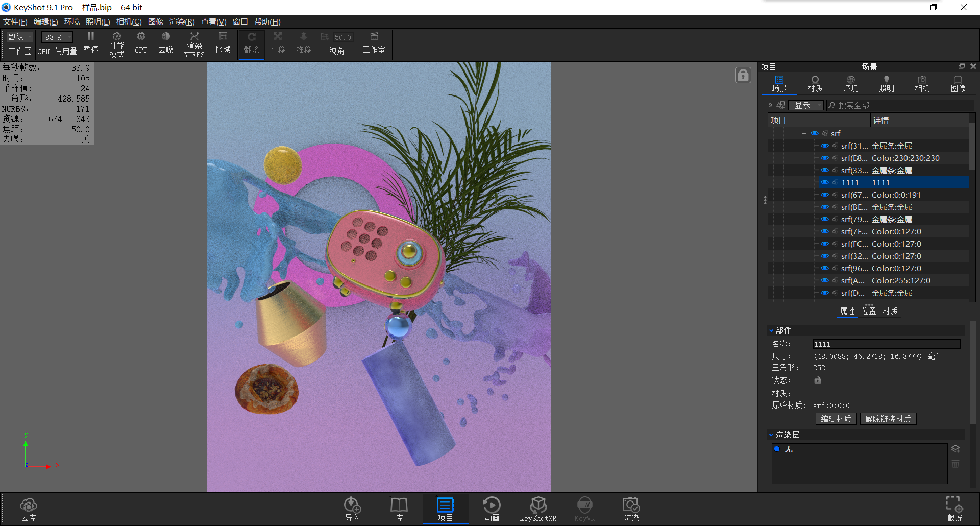
Task: Open the 显示 display filter dropdown
Action: 805,105
